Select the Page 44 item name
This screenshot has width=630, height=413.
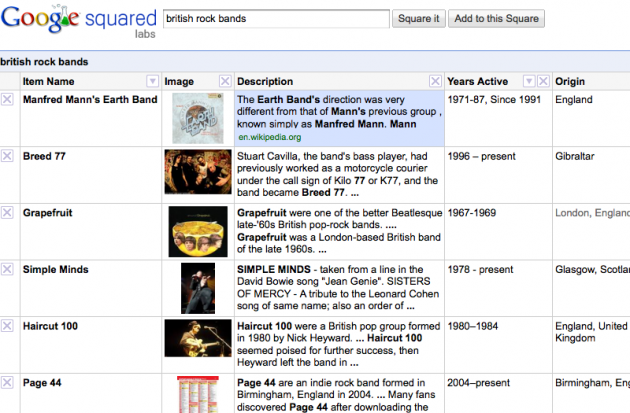click(42, 383)
